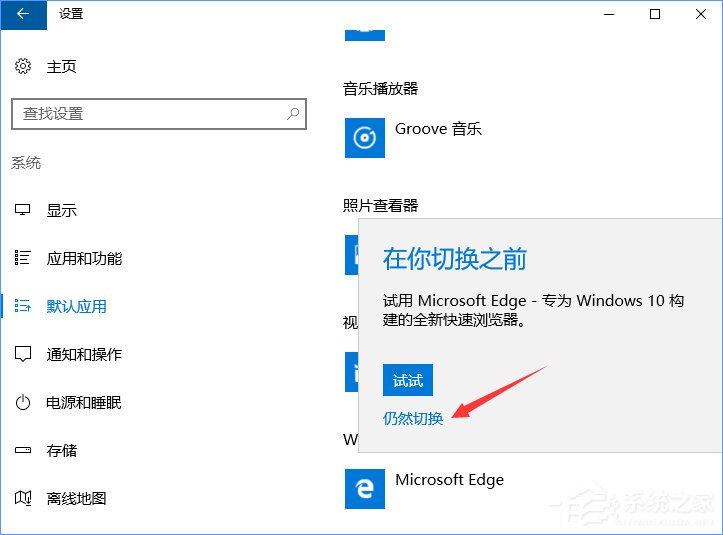Screen dimensions: 723x535
Task: Close the Settings window
Action: 701,14
